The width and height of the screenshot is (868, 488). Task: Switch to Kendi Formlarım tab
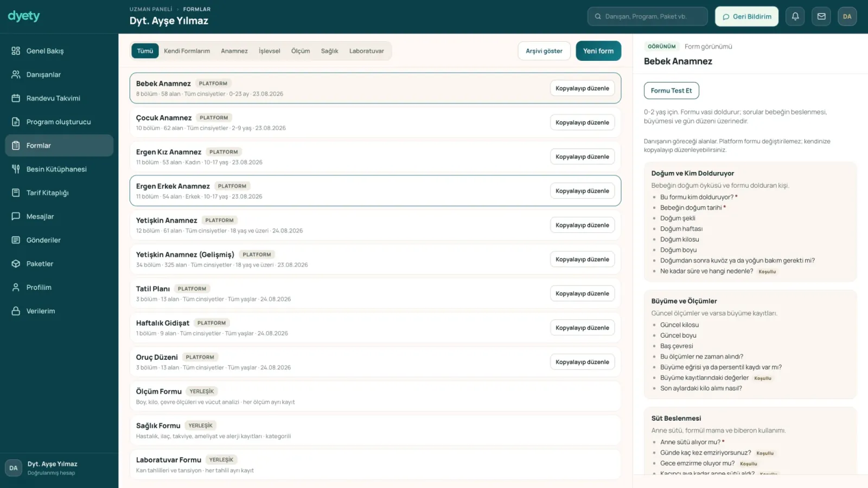pos(187,51)
